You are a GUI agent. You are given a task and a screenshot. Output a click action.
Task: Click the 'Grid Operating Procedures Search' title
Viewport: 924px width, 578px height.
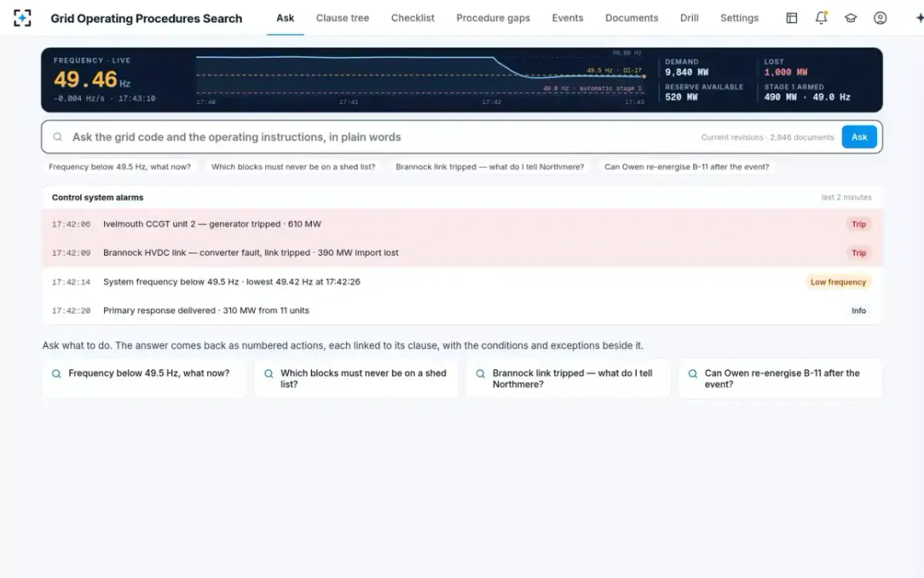click(146, 18)
